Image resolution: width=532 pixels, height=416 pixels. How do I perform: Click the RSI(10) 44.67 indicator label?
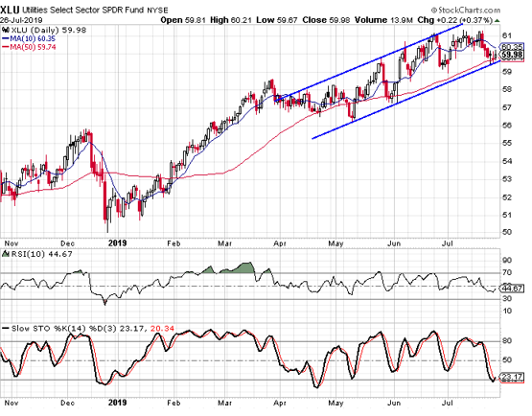pyautogui.click(x=42, y=254)
